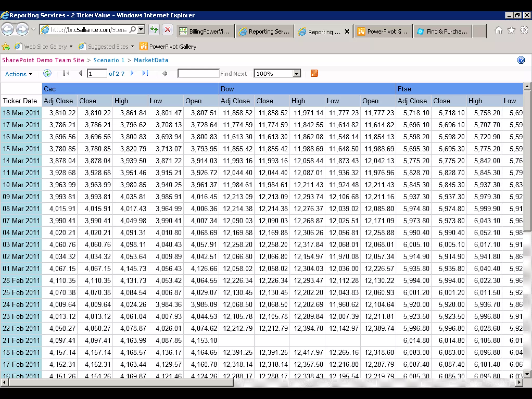Viewport: 532px width, 399px height.
Task: Go to the first report page
Action: coord(66,74)
